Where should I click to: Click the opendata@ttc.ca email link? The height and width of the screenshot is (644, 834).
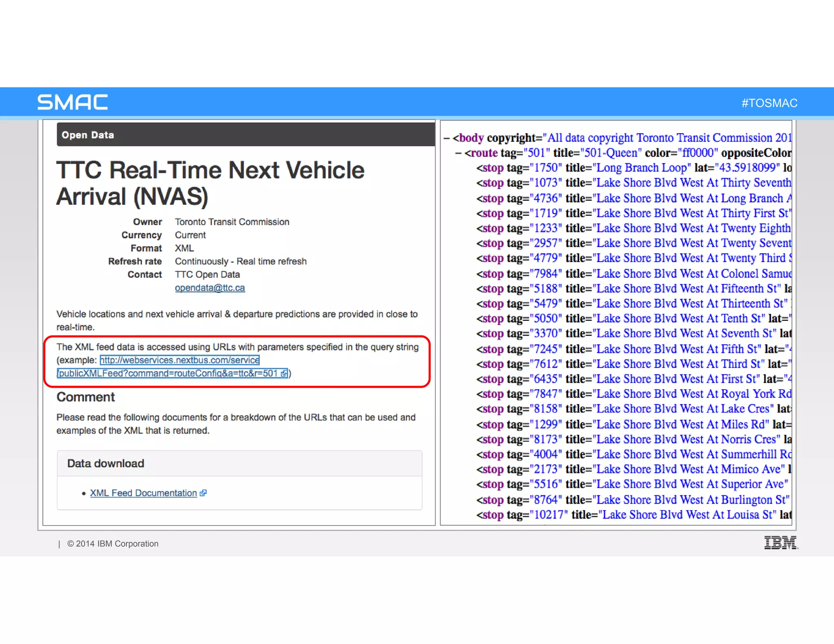(210, 288)
